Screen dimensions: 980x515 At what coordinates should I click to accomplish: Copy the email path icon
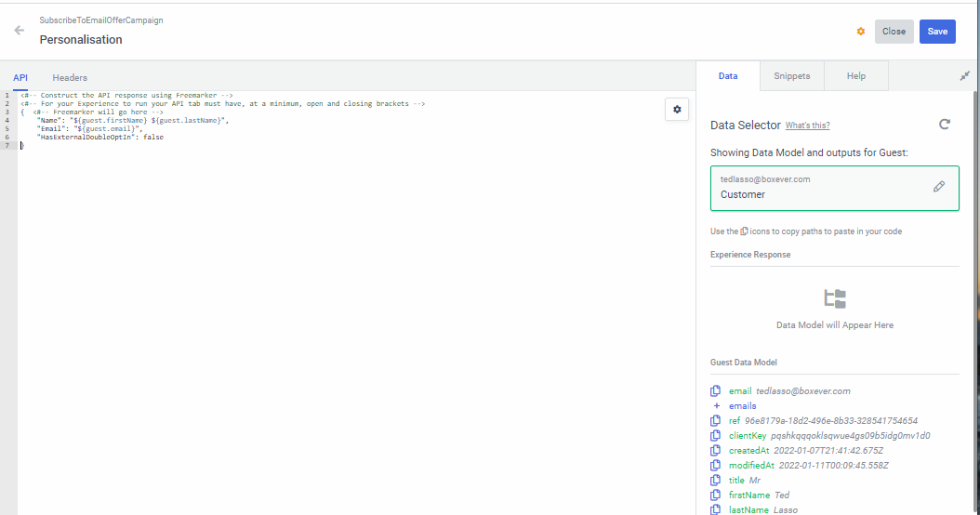click(x=716, y=391)
